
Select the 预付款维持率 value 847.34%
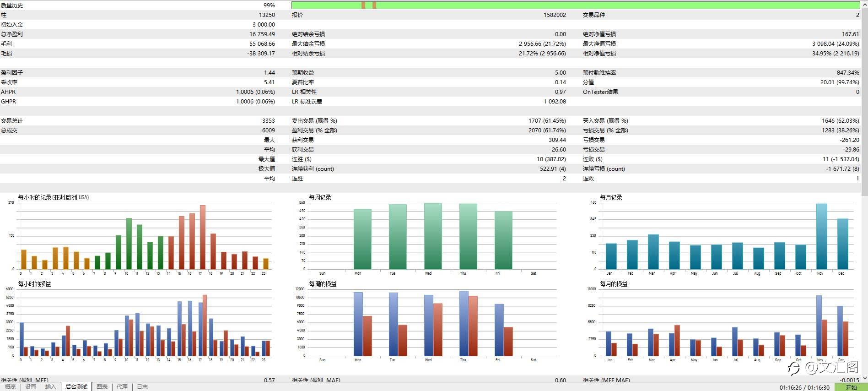tap(848, 73)
